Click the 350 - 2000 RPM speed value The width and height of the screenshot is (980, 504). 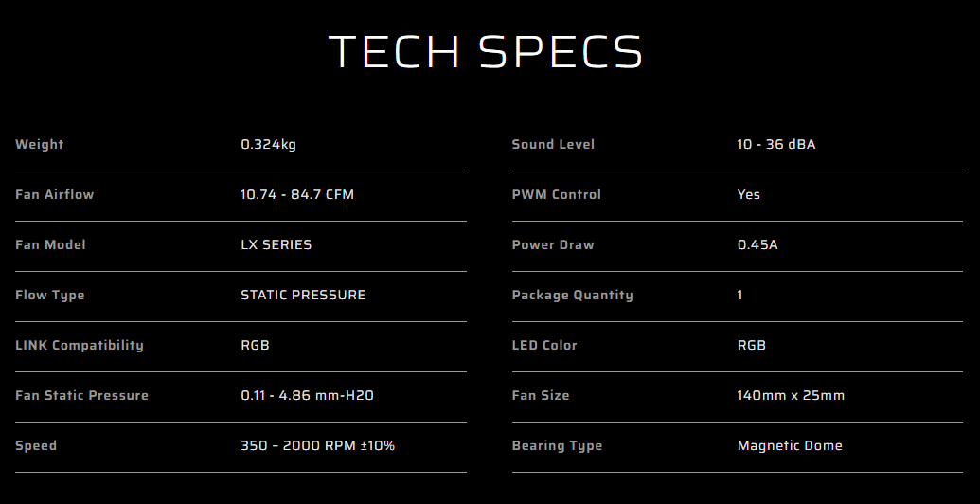tap(317, 445)
